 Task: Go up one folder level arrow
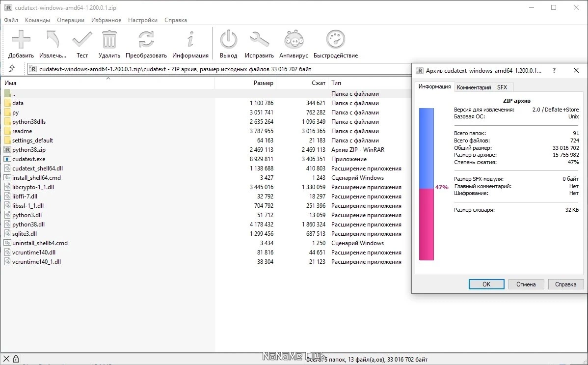pos(12,68)
